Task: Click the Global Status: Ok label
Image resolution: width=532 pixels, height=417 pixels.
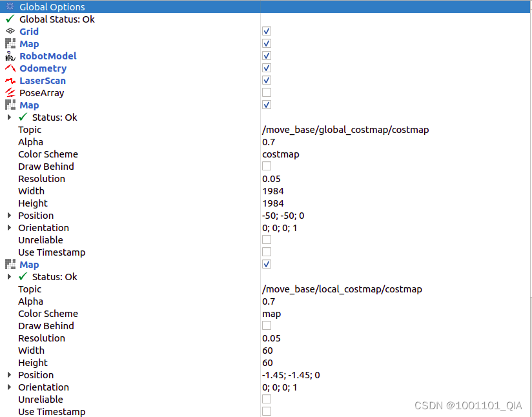Action: click(x=57, y=19)
